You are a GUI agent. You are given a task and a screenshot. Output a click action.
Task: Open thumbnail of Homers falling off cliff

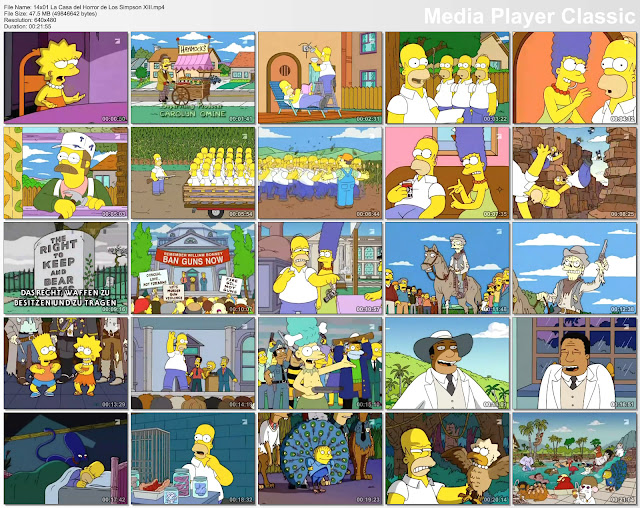(x=575, y=173)
